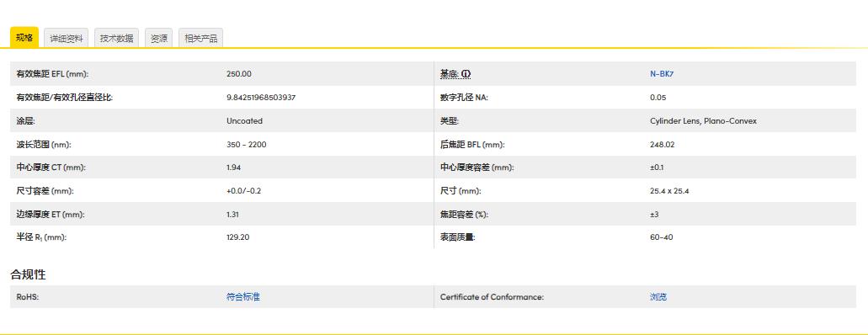Click the 60-40 surface quality value

point(662,237)
